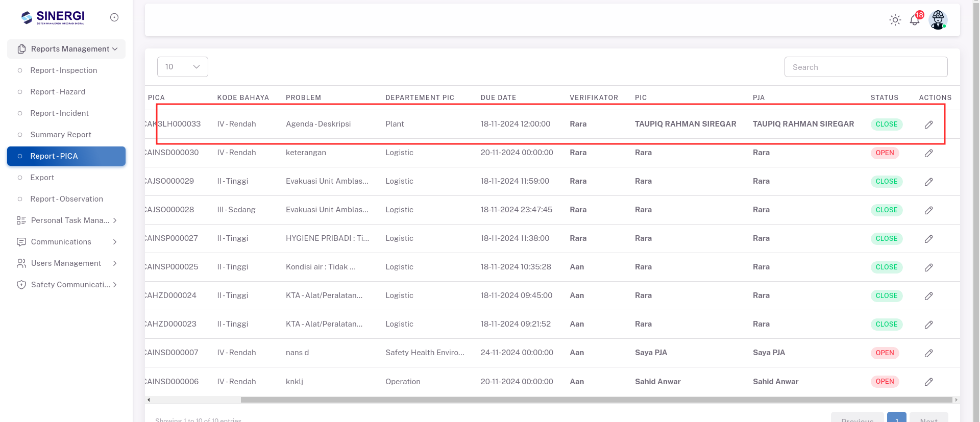Viewport: 980px width, 422px height.
Task: Click the CLOSE badge in CAJSO000029 row
Action: point(886,181)
